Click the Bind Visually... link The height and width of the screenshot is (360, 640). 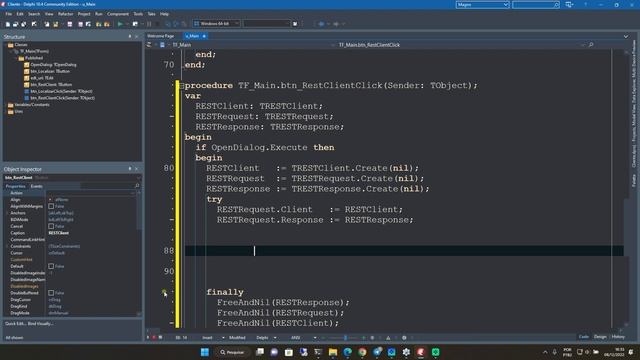click(x=40, y=324)
